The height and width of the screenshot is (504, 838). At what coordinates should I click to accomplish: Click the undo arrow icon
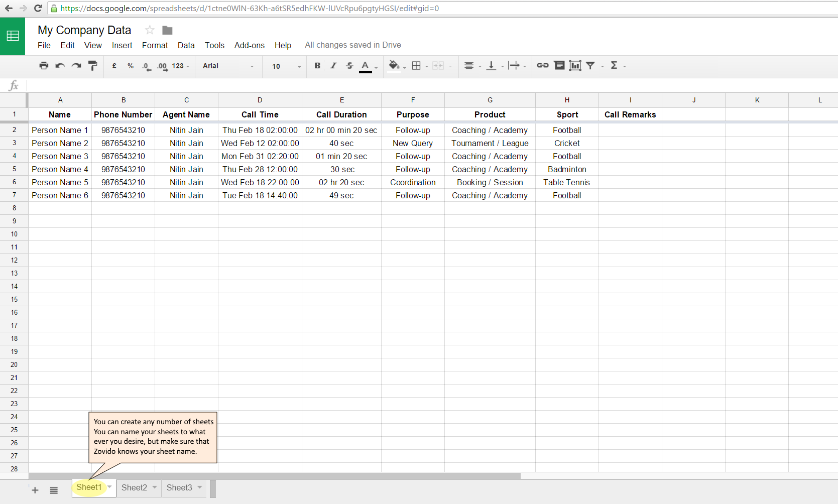60,66
